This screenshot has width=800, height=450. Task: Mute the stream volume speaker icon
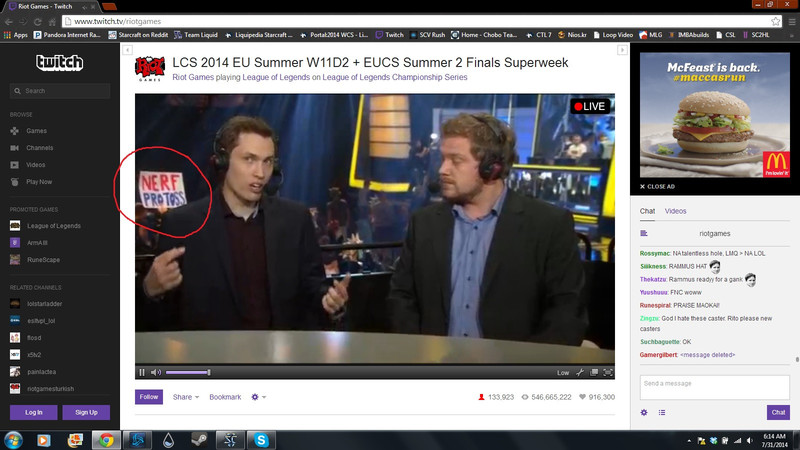pyautogui.click(x=156, y=372)
